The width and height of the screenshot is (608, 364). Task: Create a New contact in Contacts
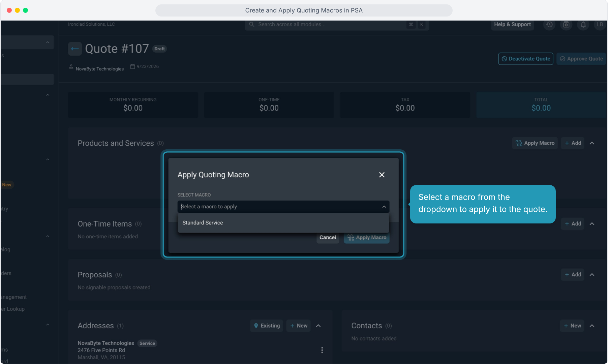(x=572, y=326)
